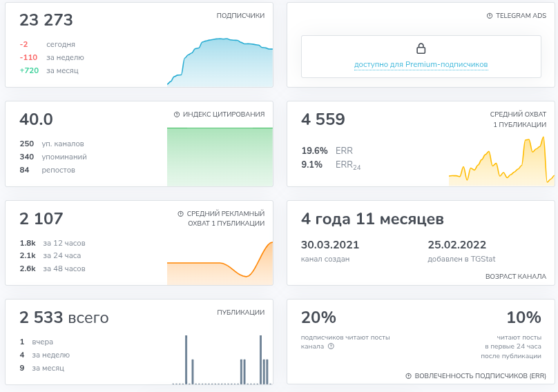This screenshot has width=558, height=392.
Task: Click average ad reach value 2 107
Action: click(x=41, y=218)
